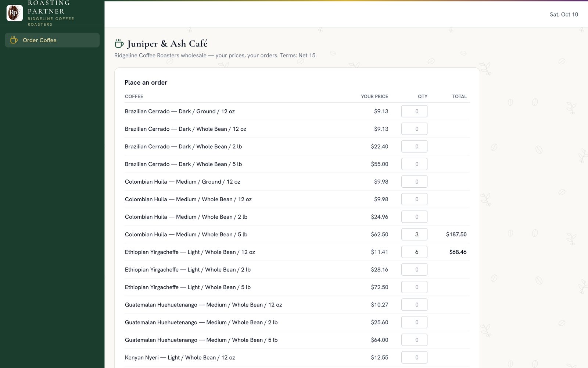Click the Juniper & Ash Café title
Screen dimensions: 588x368
tap(167, 44)
